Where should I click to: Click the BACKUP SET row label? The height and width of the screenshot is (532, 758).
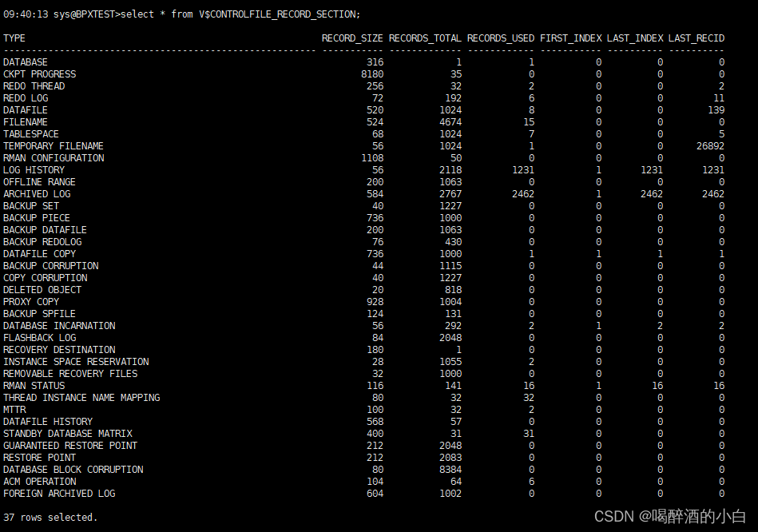(31, 206)
